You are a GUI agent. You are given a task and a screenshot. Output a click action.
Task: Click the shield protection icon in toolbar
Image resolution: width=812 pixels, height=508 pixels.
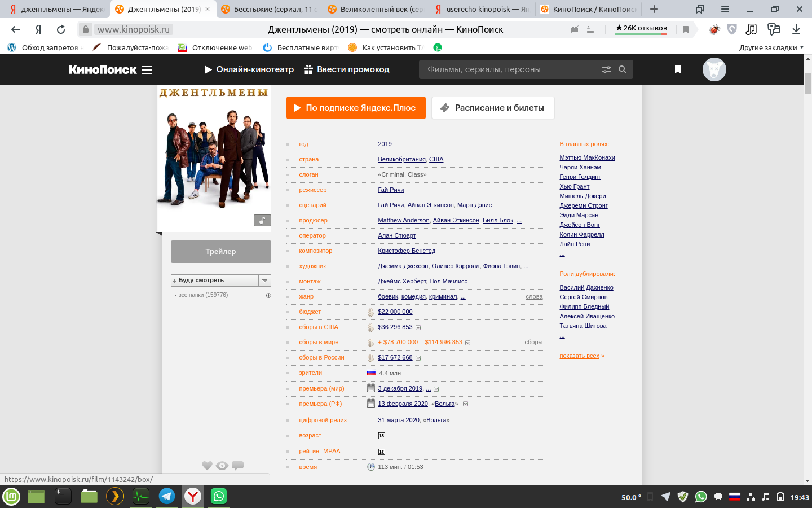(x=732, y=29)
